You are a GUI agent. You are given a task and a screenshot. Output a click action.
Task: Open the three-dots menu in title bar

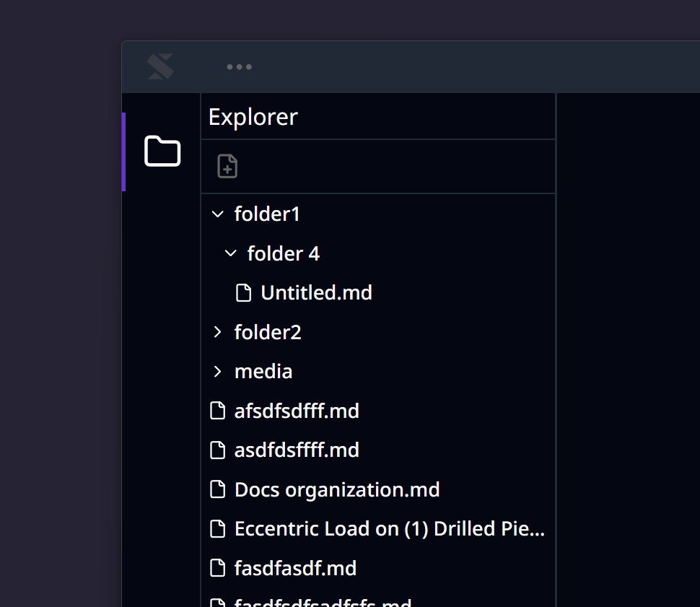point(240,67)
